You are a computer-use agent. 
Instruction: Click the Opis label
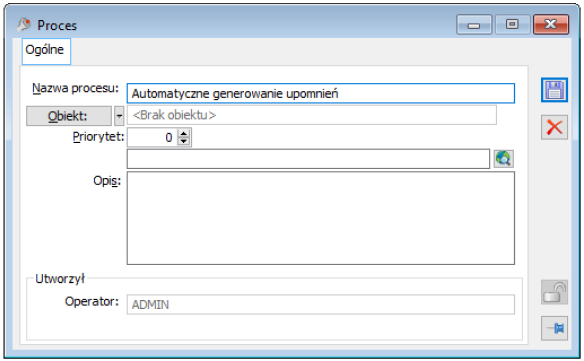pyautogui.click(x=107, y=181)
